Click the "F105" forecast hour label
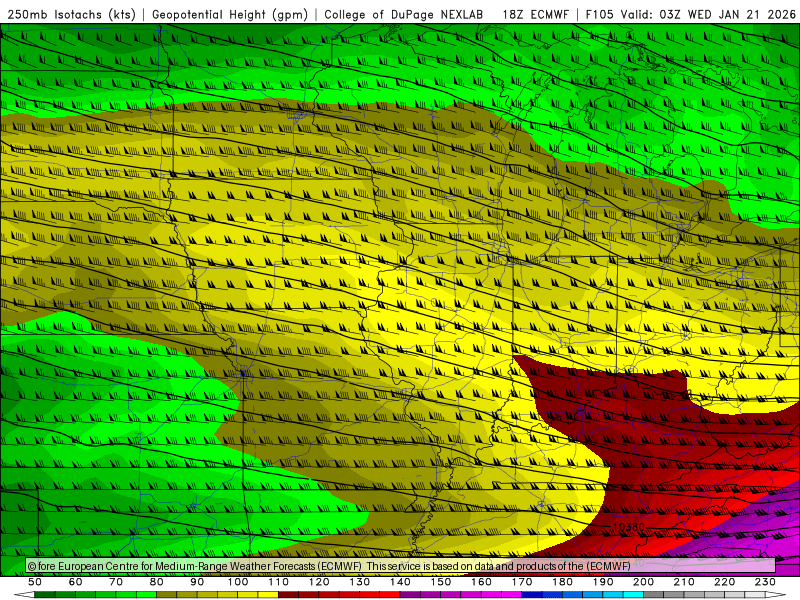800x600 pixels. pyautogui.click(x=599, y=15)
